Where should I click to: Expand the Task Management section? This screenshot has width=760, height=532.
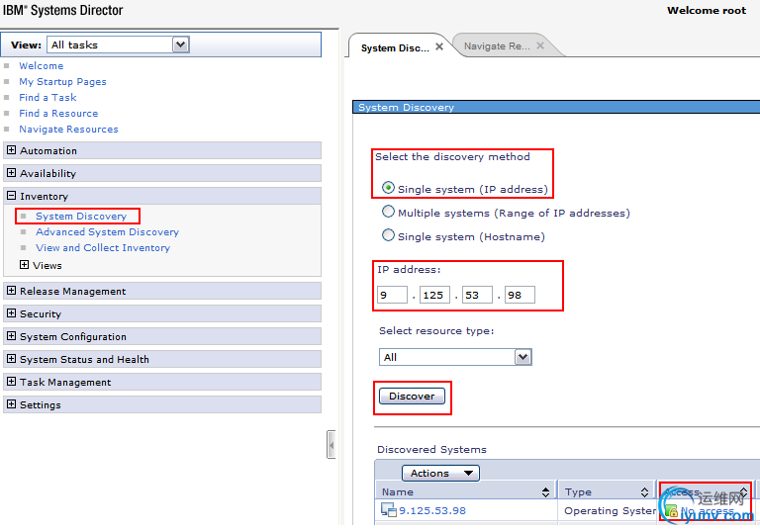[x=11, y=382]
